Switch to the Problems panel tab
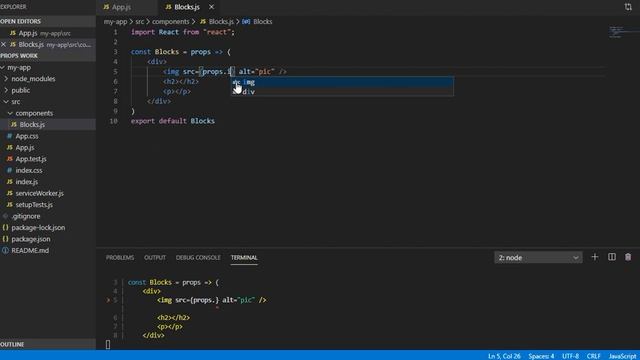This screenshot has width=640, height=360. [120, 258]
